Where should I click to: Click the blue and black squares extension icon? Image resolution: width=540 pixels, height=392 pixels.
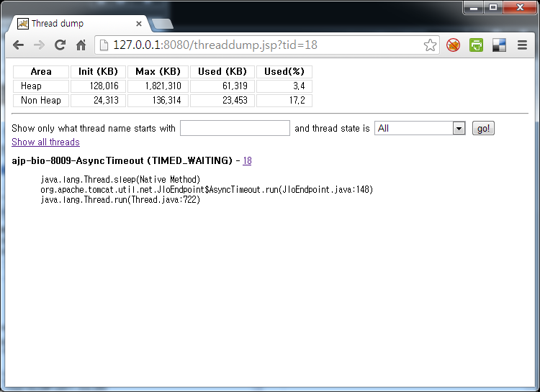click(499, 45)
